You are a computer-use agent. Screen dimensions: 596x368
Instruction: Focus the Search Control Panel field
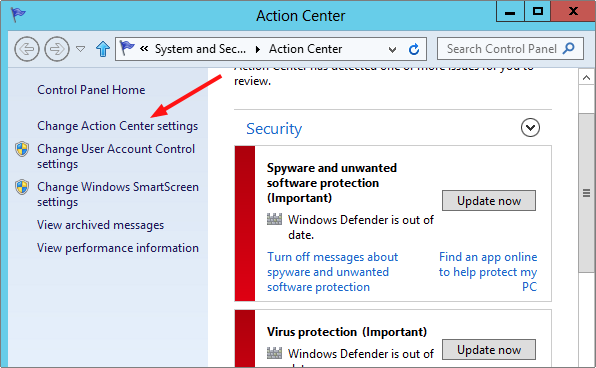501,49
